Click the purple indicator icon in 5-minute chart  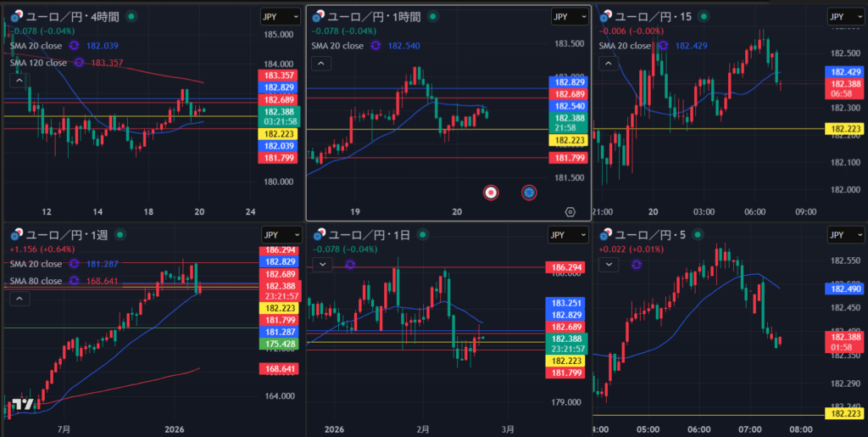pos(636,265)
